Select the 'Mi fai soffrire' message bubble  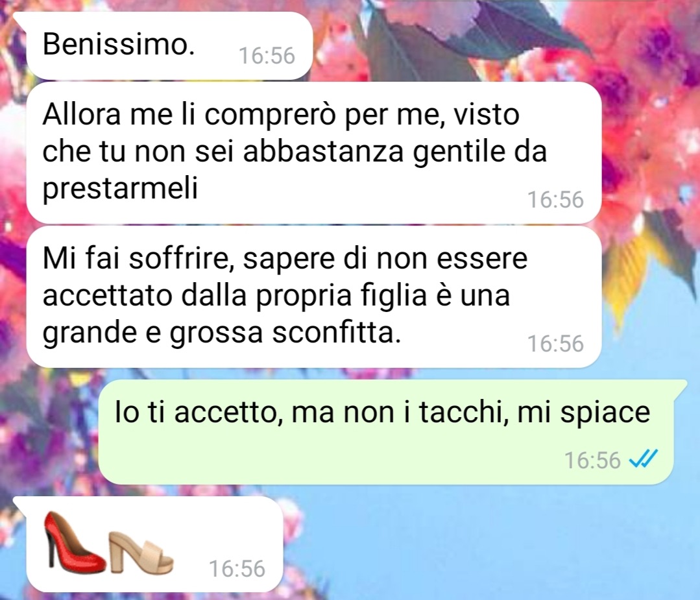coord(314,297)
